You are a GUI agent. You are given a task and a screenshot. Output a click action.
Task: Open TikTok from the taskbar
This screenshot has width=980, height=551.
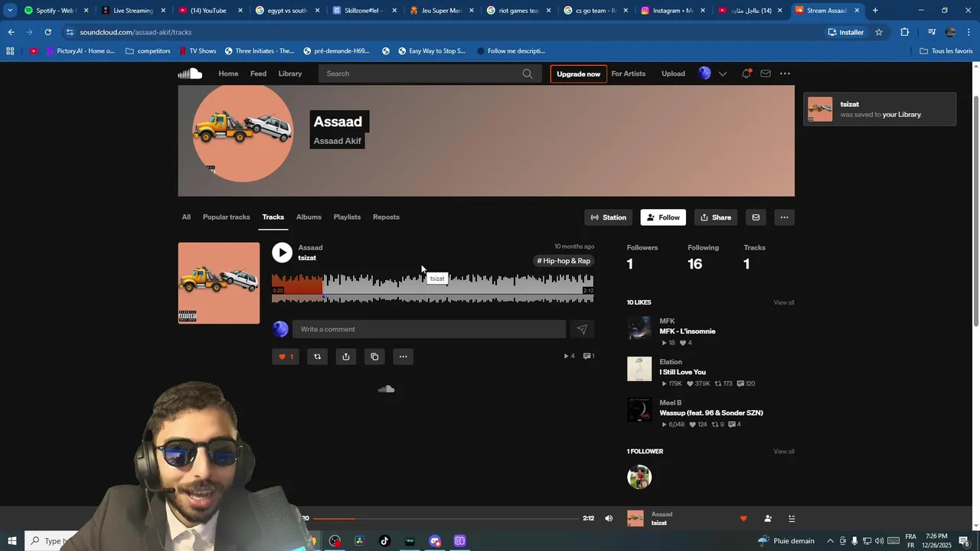(x=384, y=541)
